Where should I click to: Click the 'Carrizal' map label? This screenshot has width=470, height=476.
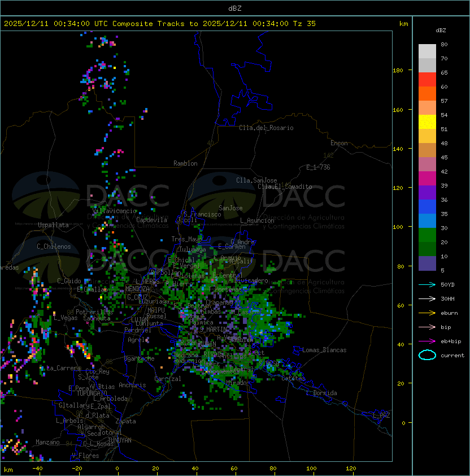click(168, 379)
